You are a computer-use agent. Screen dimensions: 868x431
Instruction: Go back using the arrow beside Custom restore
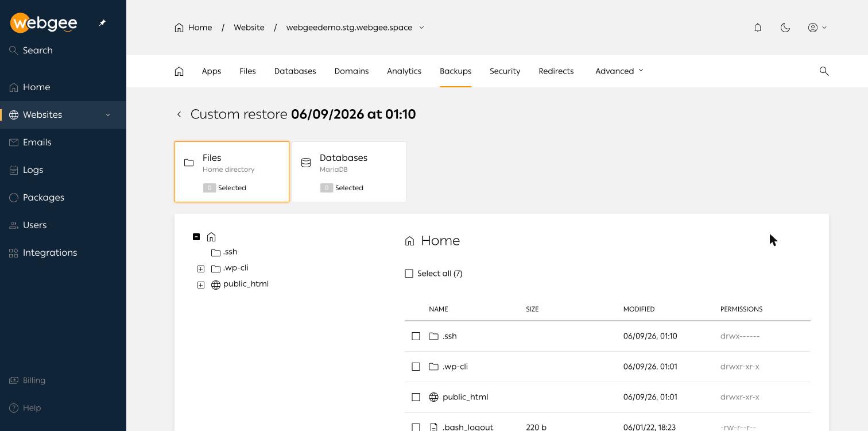pos(179,114)
